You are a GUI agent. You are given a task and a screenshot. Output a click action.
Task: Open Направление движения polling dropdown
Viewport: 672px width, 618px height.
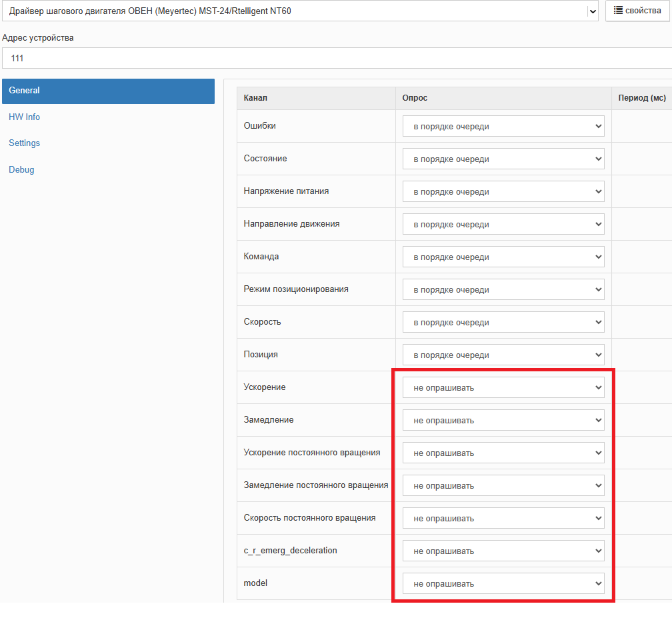point(503,224)
